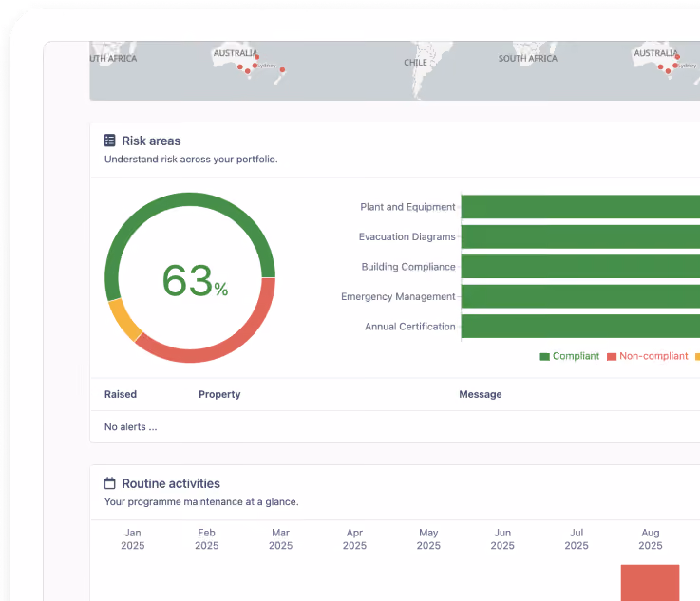Select the red Non-compliant legend swatch

612,356
